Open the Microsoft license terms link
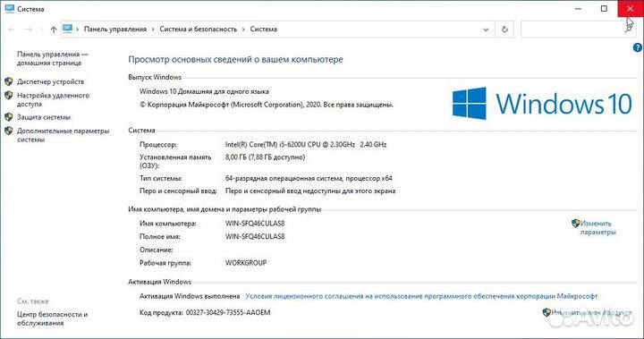The image size is (644, 339). (x=421, y=296)
